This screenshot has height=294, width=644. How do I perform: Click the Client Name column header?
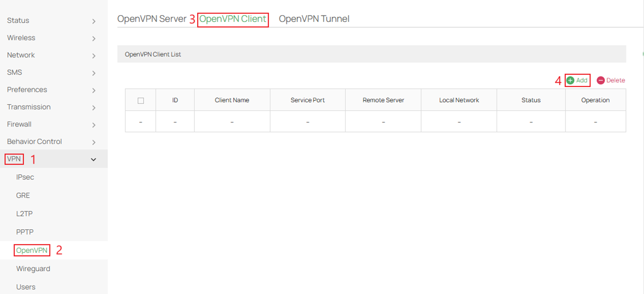232,100
